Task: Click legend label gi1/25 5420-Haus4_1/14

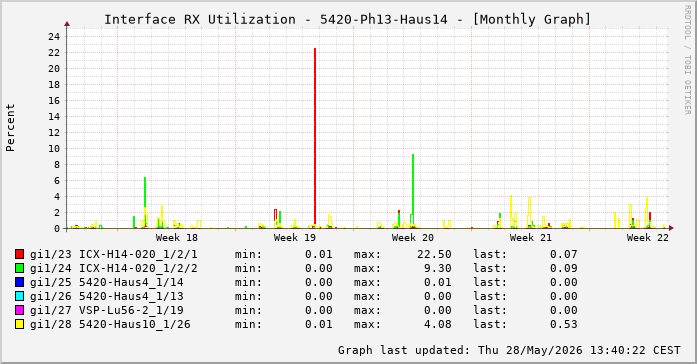Action: click(x=107, y=283)
